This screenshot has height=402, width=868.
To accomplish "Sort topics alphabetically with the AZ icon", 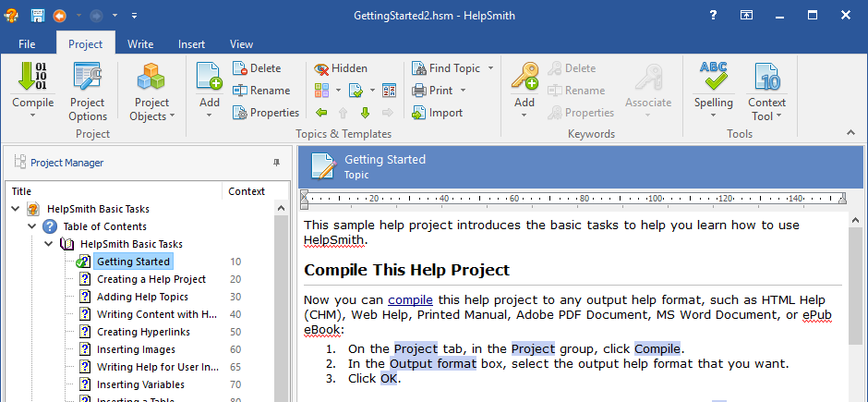I will [x=389, y=91].
